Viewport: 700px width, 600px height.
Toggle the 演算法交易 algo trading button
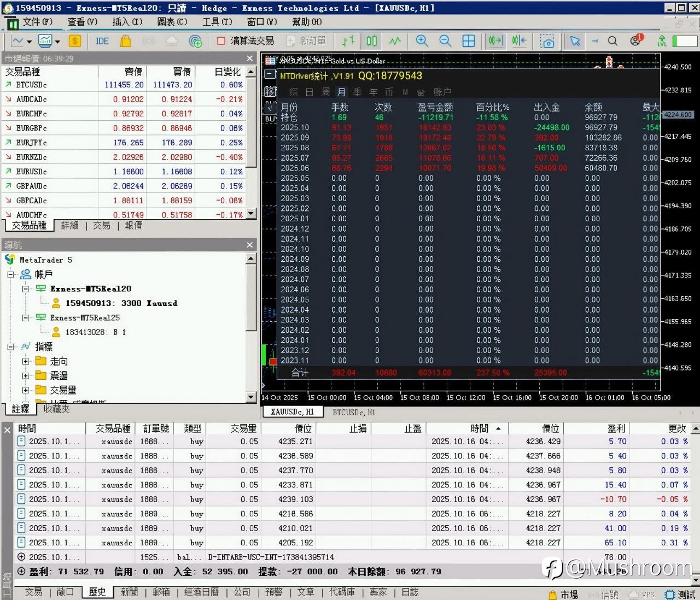point(246,41)
